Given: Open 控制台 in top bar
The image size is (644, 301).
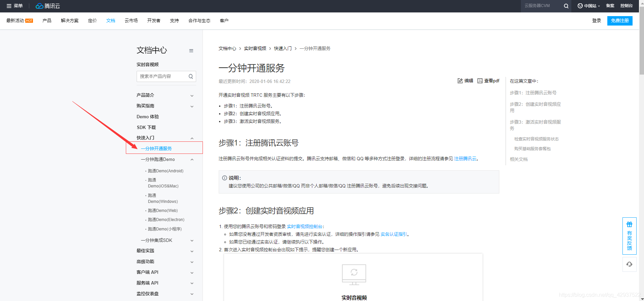Looking at the screenshot, I should (x=627, y=6).
